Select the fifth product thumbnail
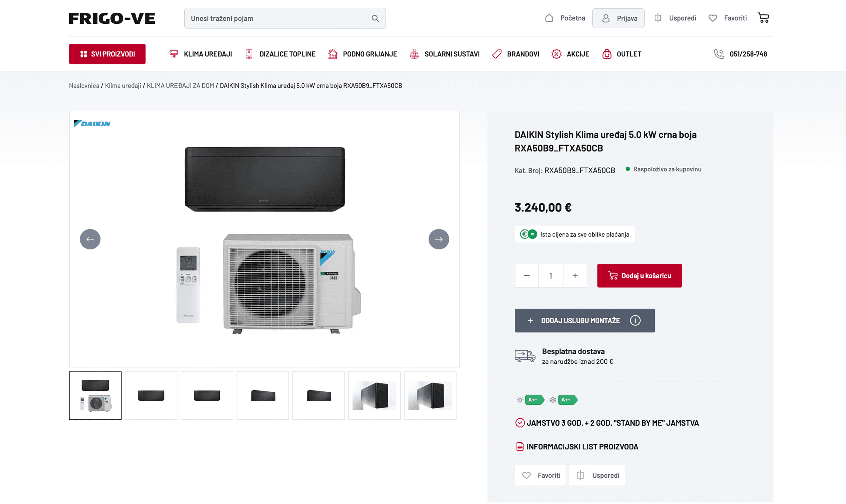846x504 pixels. point(318,396)
